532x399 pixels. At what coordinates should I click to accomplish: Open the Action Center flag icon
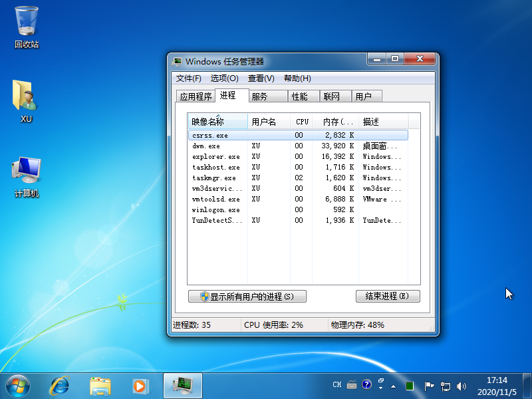click(x=429, y=385)
